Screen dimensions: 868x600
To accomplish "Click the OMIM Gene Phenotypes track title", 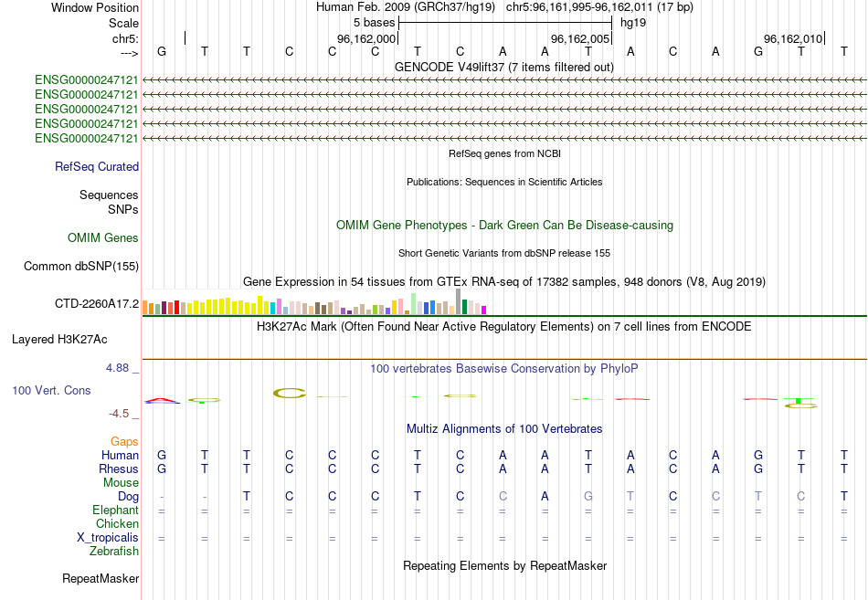I will coord(505,226).
